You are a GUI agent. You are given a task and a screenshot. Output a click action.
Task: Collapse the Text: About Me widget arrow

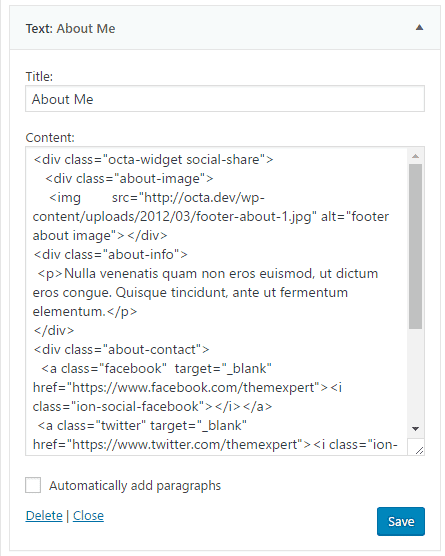point(419,28)
